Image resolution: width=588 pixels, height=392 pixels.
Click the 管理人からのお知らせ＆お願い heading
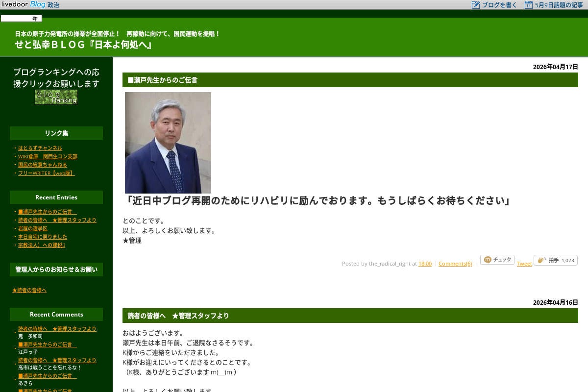tap(56, 269)
